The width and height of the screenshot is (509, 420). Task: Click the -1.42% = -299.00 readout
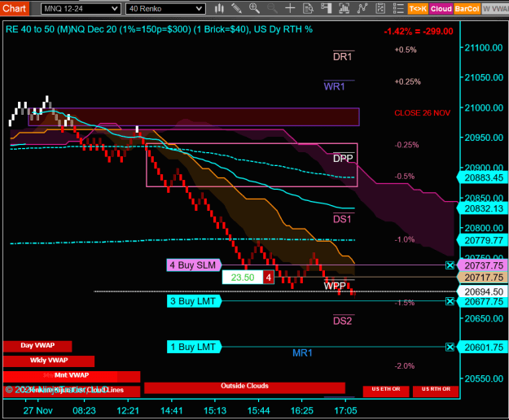[x=419, y=32]
